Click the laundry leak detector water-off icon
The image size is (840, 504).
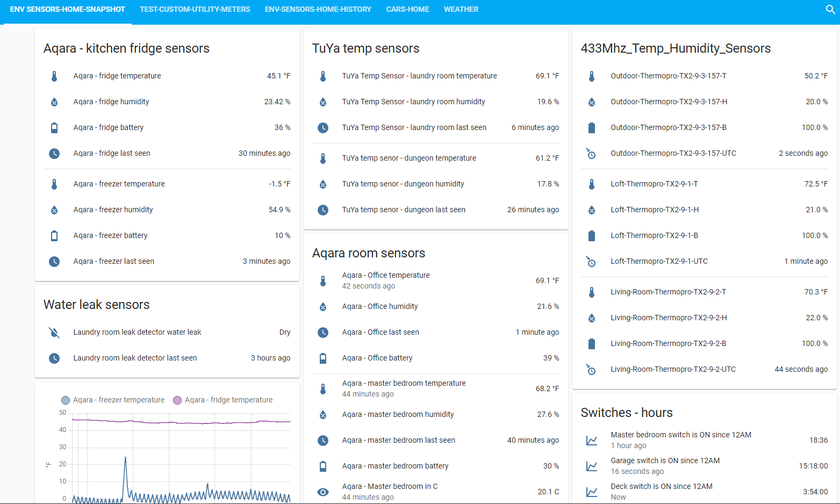pos(54,333)
